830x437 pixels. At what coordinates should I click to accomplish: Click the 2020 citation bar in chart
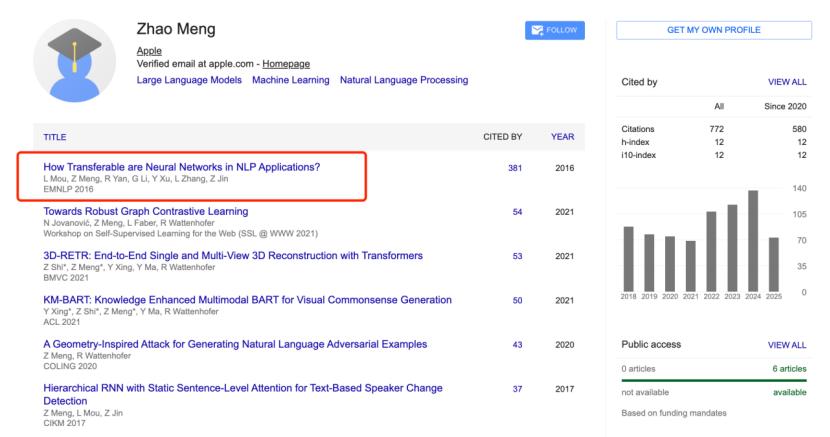pos(670,264)
